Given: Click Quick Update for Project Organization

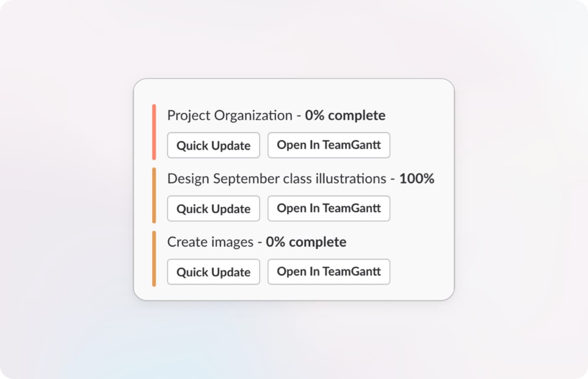Looking at the screenshot, I should pos(213,145).
